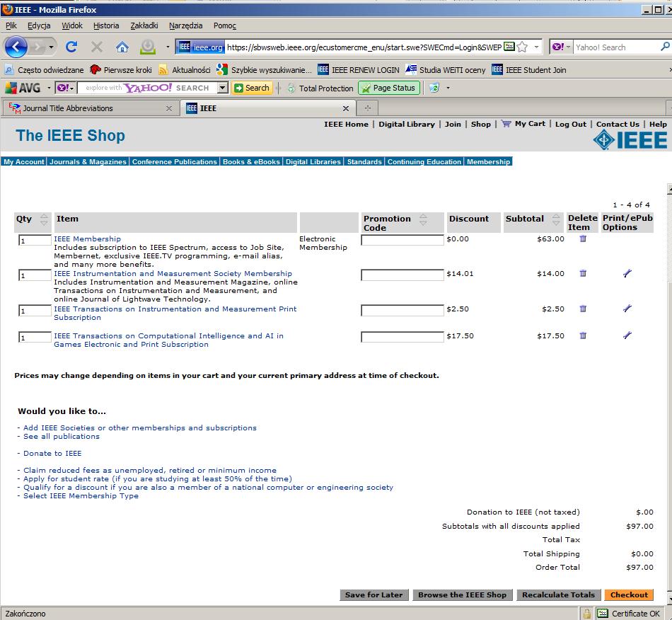Click the AVG toolbar logo
Image resolution: width=672 pixels, height=620 pixels.
click(23, 88)
